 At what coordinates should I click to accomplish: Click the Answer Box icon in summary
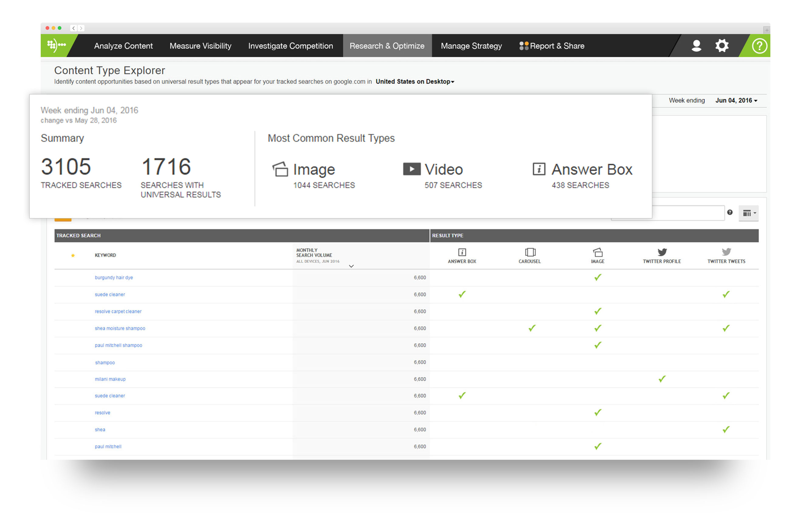[x=539, y=169]
